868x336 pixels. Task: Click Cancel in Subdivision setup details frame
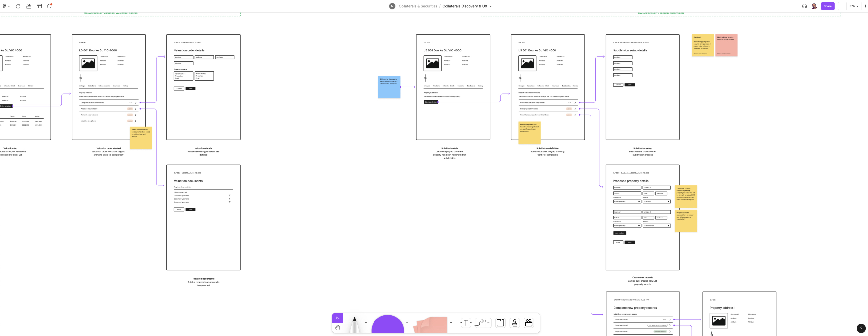618,85
